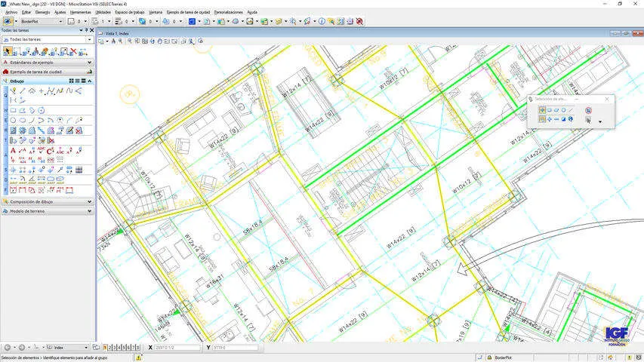Screen dimensions: 644x362
Task: Open the Herramientas menu
Action: (80, 12)
